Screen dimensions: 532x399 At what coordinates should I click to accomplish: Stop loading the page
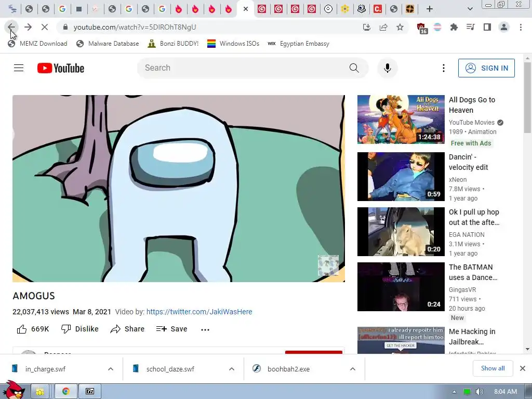pyautogui.click(x=45, y=27)
